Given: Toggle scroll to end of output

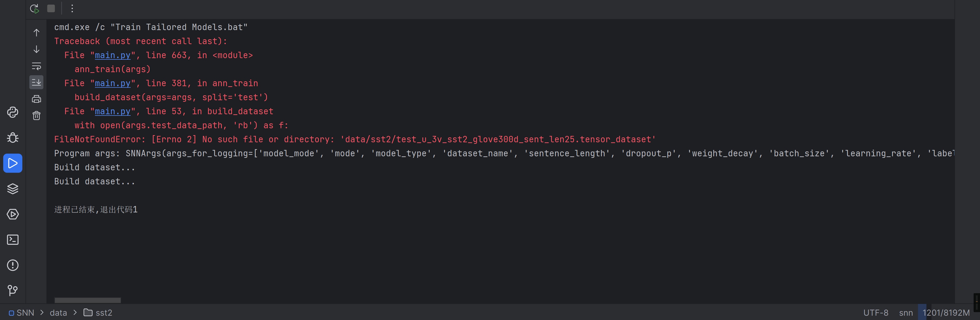Looking at the screenshot, I should pos(36,82).
